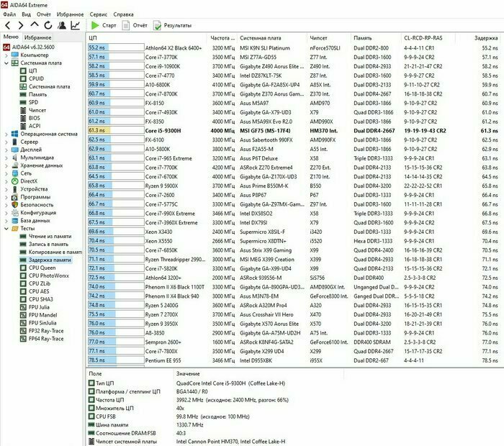The width and height of the screenshot is (504, 446).
Task: Sort by the Задержка column header
Action: pos(485,37)
